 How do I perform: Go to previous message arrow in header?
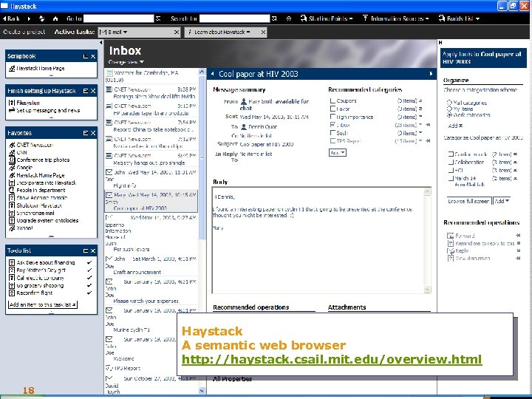pos(212,74)
